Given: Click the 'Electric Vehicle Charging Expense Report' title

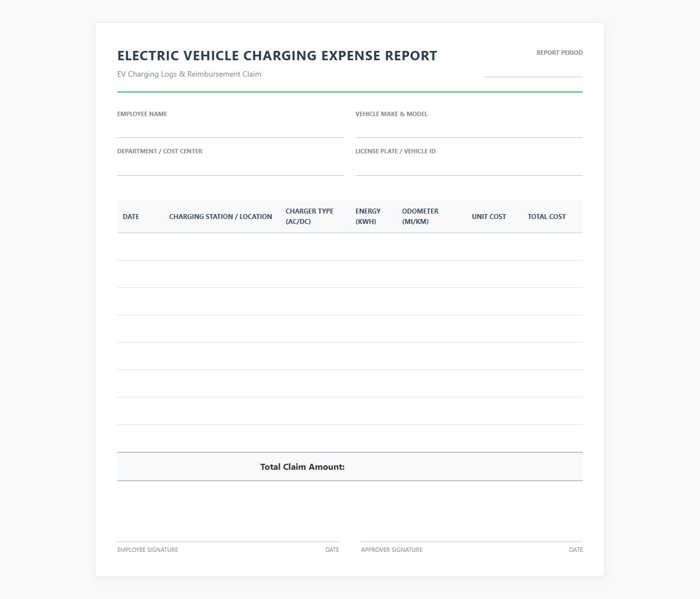Looking at the screenshot, I should coord(277,56).
